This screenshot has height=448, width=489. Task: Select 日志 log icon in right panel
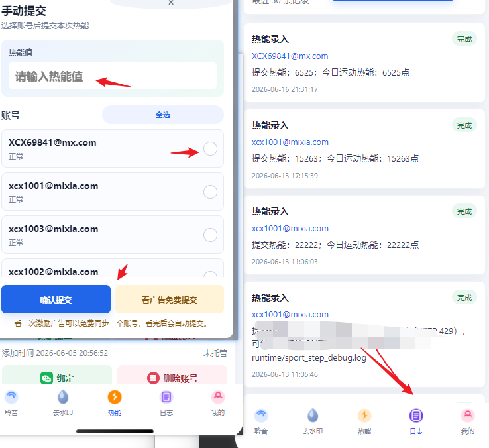[x=416, y=416]
